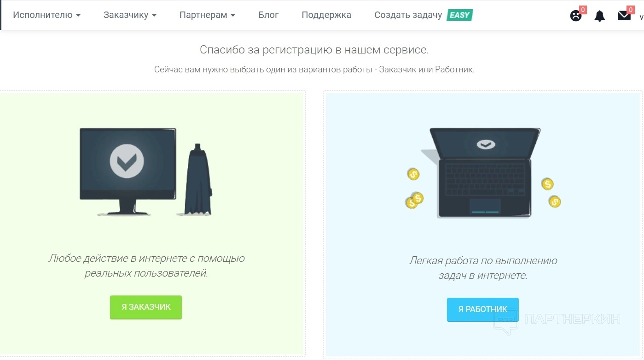Select the blue worker option card text
Image resolution: width=644 pixels, height=360 pixels.
pos(483,268)
